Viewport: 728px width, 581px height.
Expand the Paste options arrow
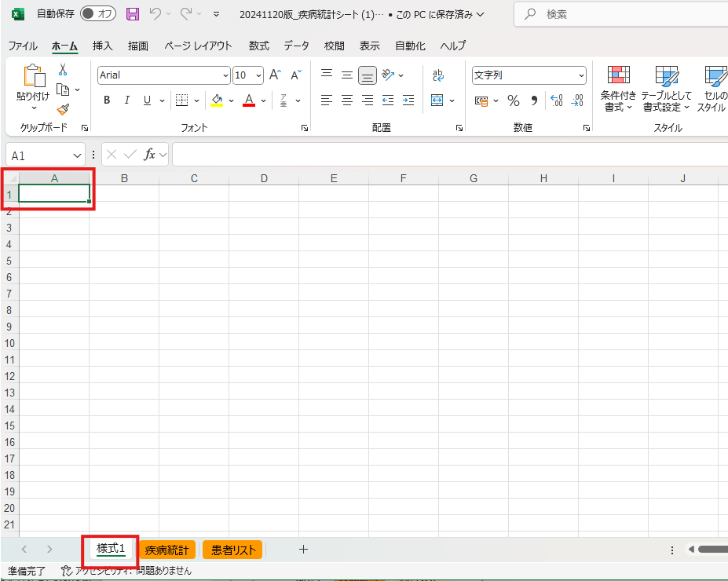click(34, 108)
